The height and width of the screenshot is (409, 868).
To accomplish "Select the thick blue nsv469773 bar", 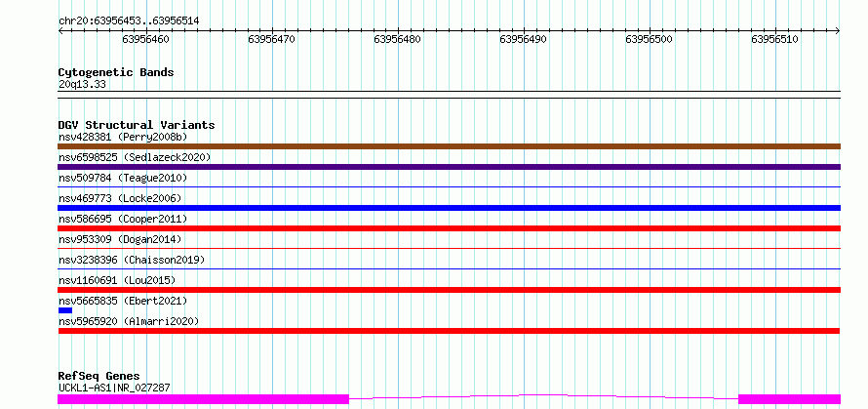I will 449,208.
